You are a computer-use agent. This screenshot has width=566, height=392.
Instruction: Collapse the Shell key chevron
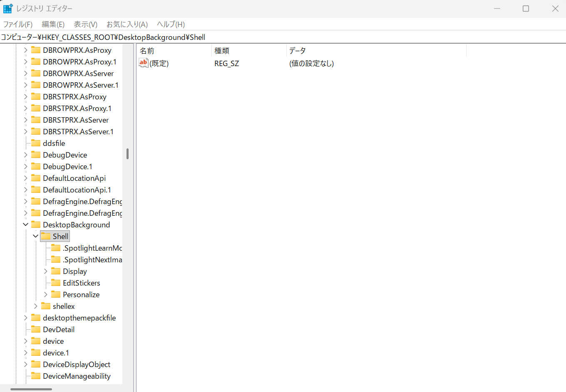36,237
